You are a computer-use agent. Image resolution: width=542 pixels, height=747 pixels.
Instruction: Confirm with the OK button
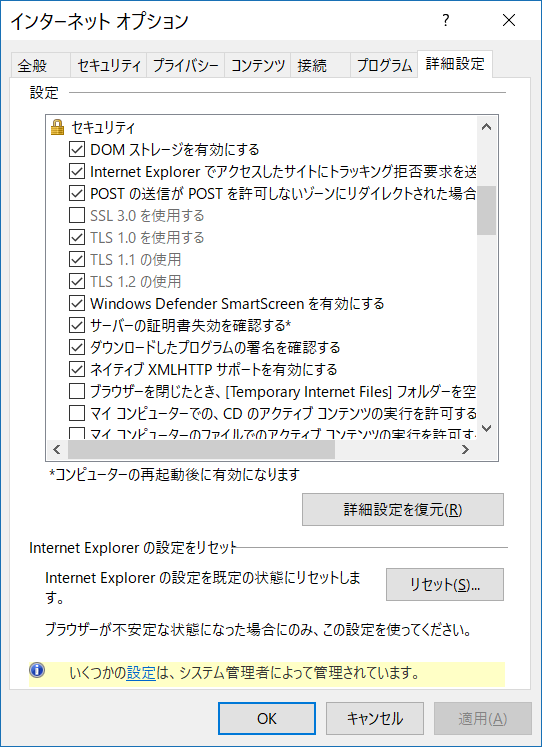267,718
